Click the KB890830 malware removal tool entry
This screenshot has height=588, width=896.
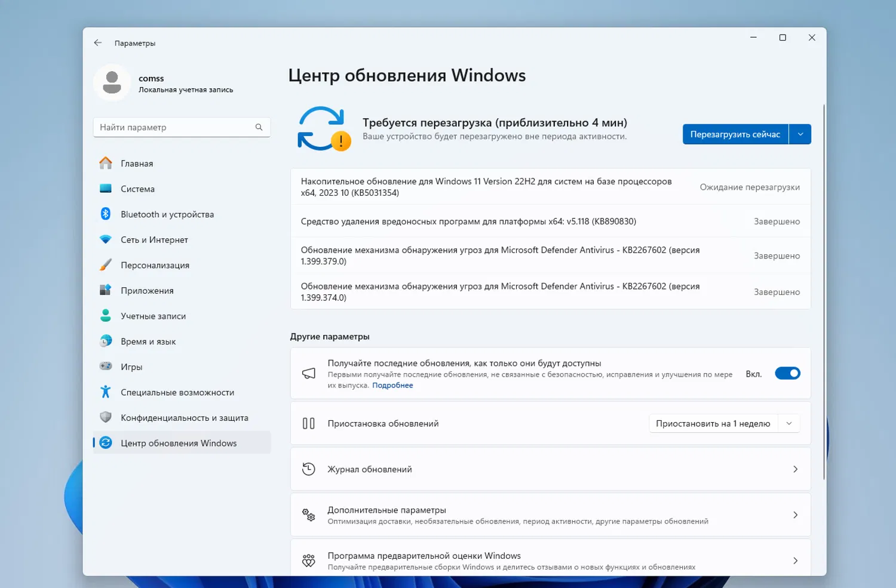pyautogui.click(x=550, y=221)
